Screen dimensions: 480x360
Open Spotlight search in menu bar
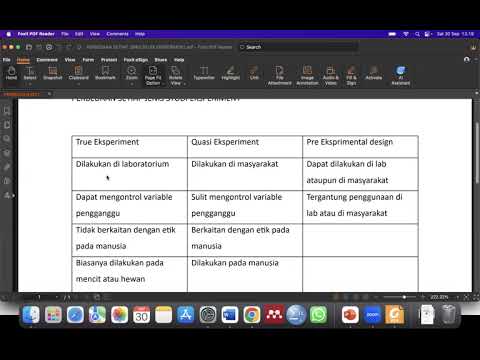pos(417,34)
